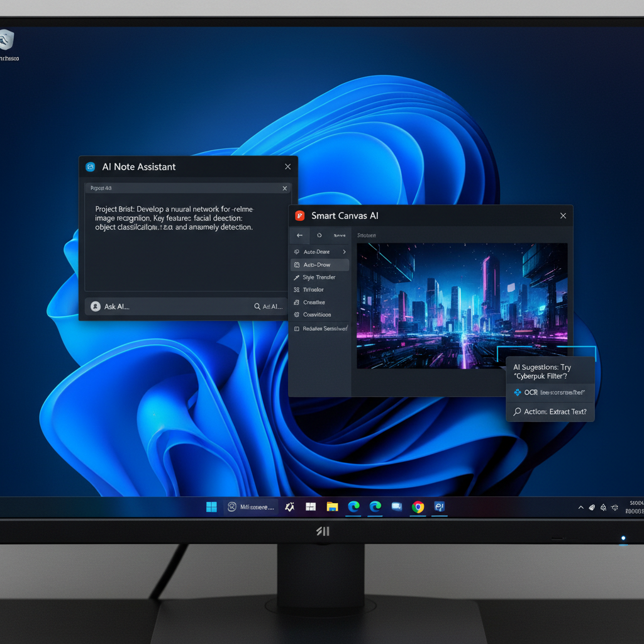Open Edge icon next to File Explorer

click(x=353, y=507)
